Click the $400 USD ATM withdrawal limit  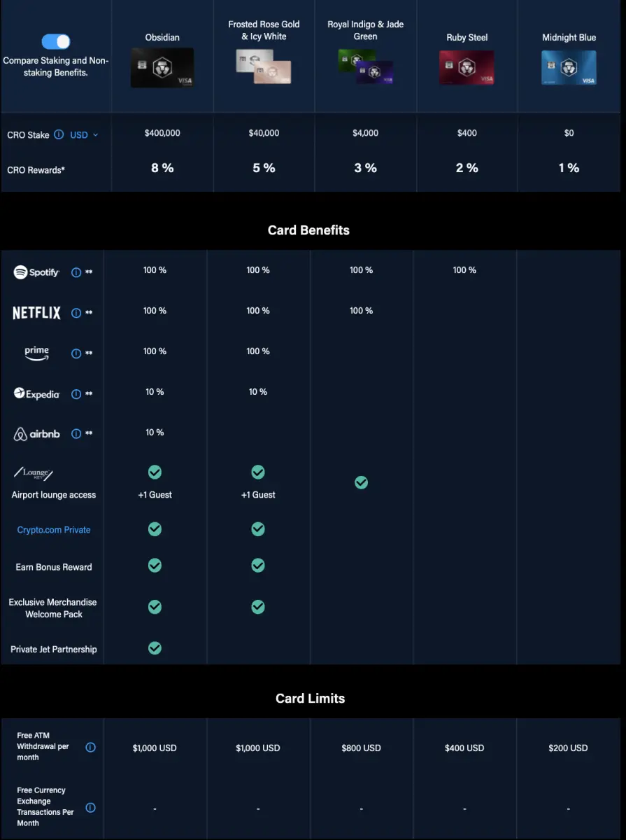pos(464,748)
